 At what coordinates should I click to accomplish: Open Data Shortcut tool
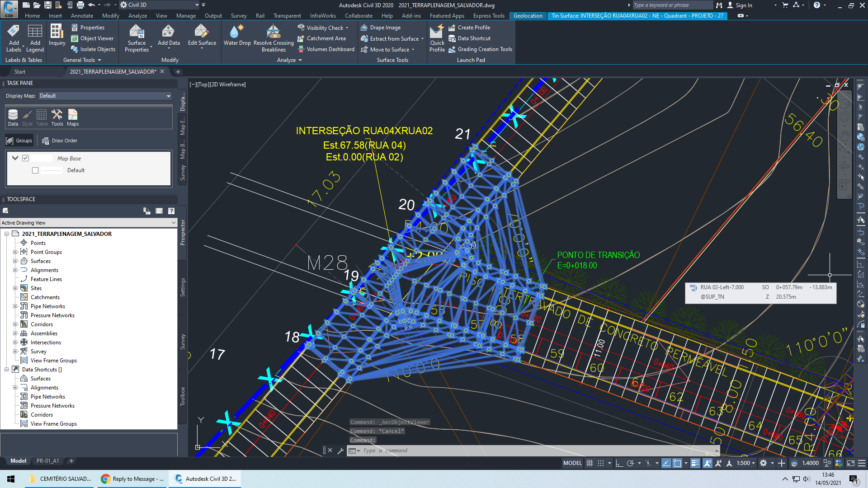[469, 38]
